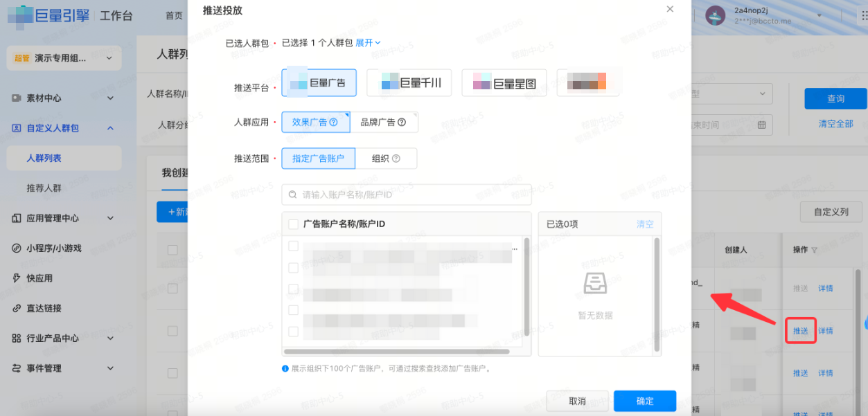Image resolution: width=868 pixels, height=416 pixels.
Task: Click the 小程序/小游戏 sidebar icon
Action: click(x=17, y=248)
